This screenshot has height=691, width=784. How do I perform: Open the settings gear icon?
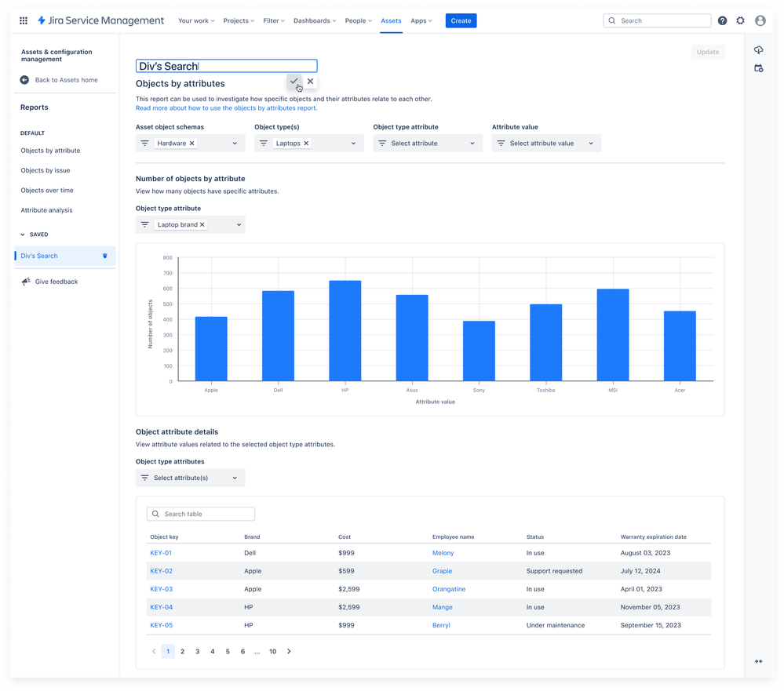pyautogui.click(x=741, y=20)
